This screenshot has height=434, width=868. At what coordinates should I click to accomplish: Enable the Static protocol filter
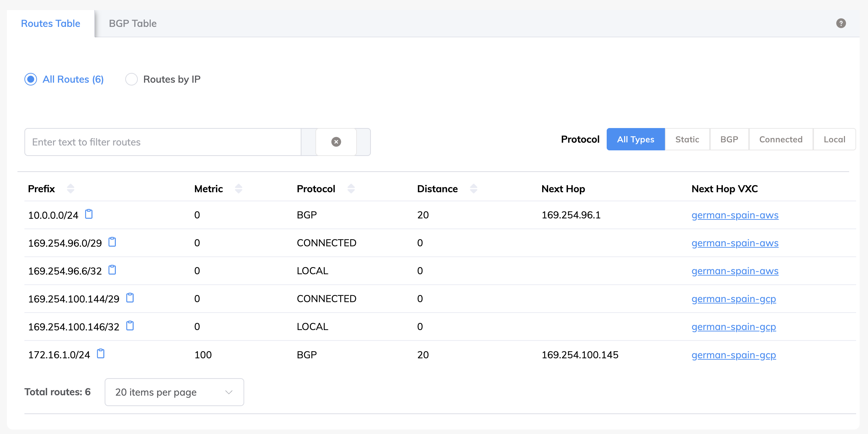687,139
